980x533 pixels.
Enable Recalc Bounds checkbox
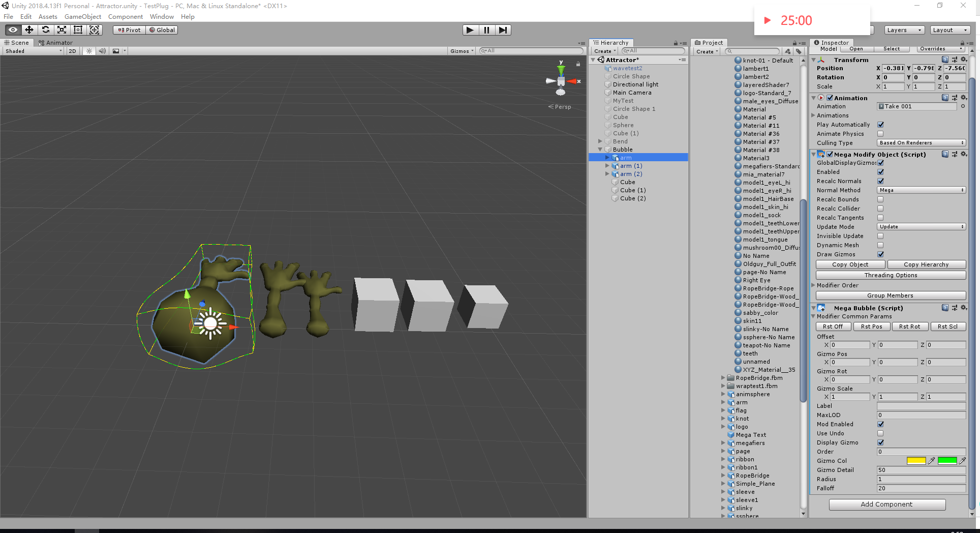880,199
